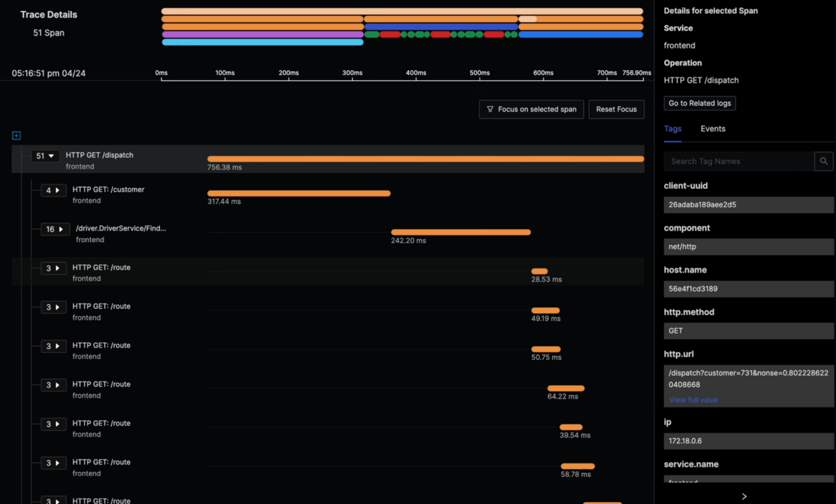The image size is (836, 504).
Task: Click the Reset Focus button
Action: [x=616, y=109]
